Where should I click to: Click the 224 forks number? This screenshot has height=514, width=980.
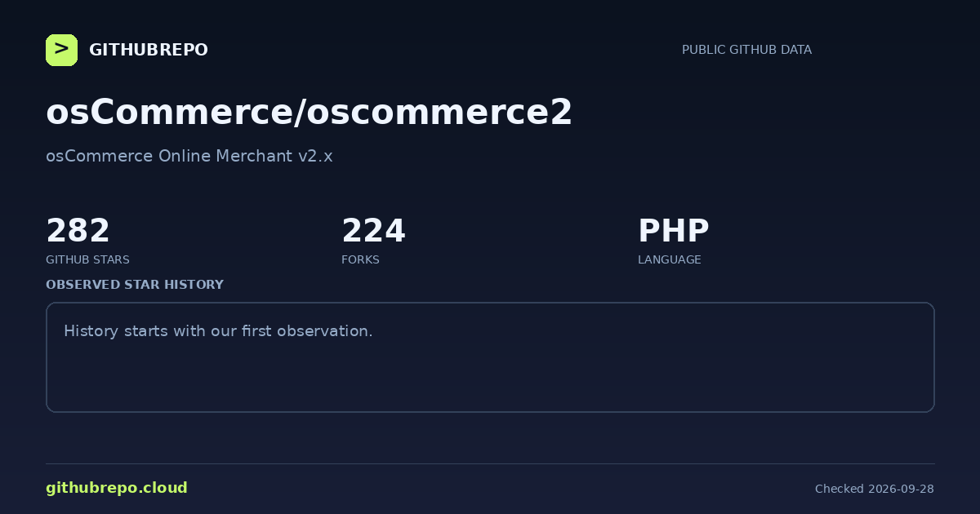point(373,231)
